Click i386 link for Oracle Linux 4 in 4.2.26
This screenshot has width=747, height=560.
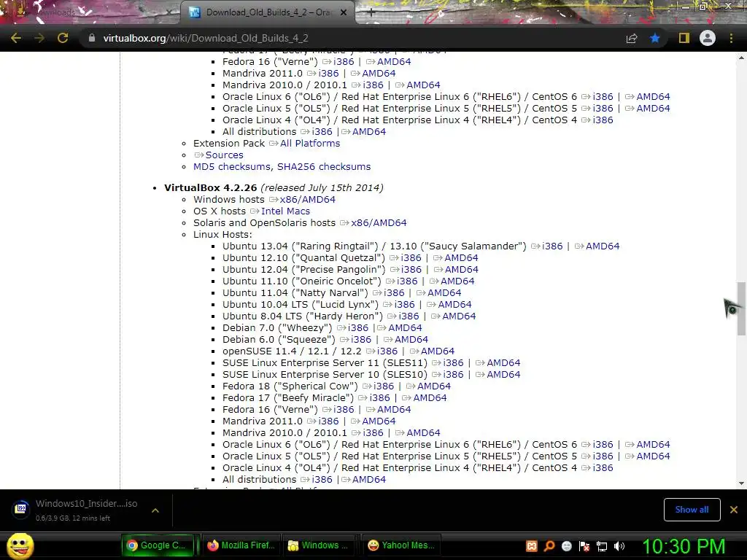(x=603, y=467)
